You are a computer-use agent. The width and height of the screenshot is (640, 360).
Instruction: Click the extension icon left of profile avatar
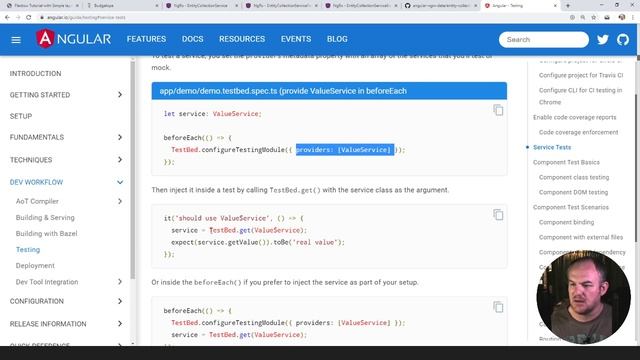(x=607, y=18)
